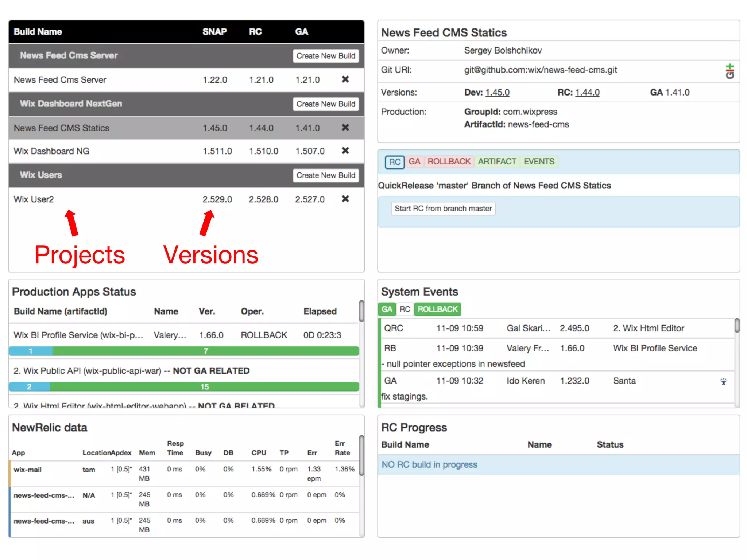The width and height of the screenshot is (747, 560).
Task: Click owner name Sergey Bolshchikov
Action: click(x=503, y=51)
